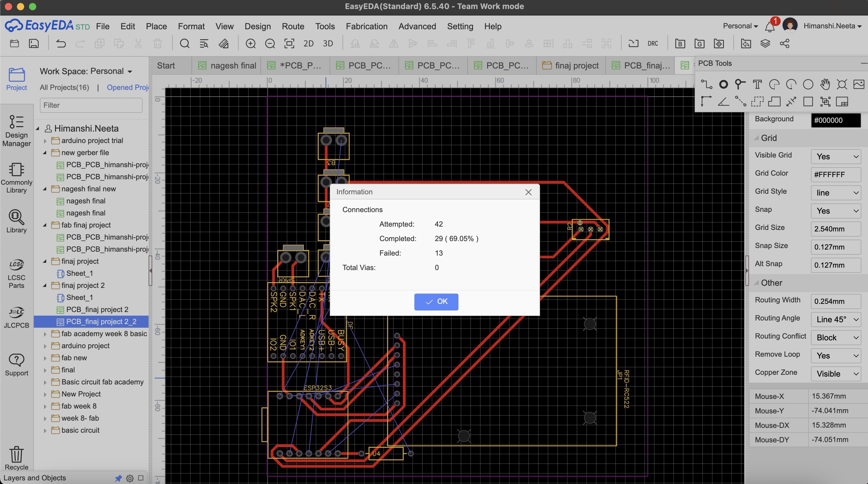
Task: Collapse the Other section
Action: (757, 283)
